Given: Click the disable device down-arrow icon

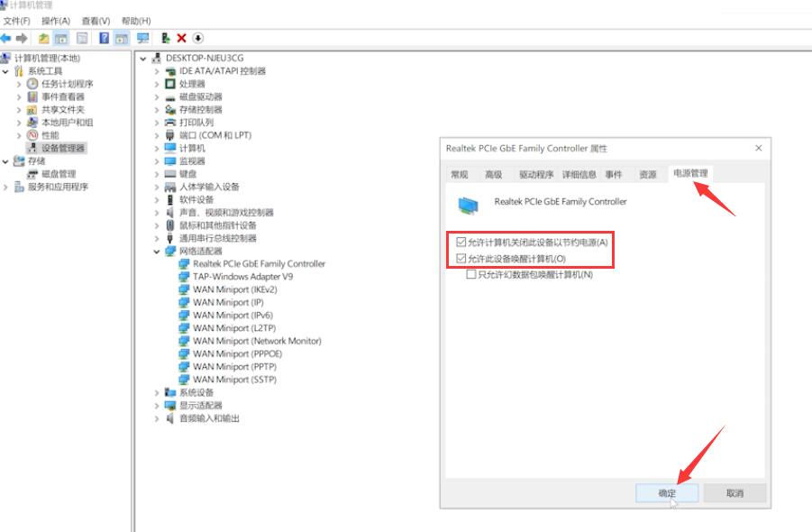Looking at the screenshot, I should coord(198,38).
